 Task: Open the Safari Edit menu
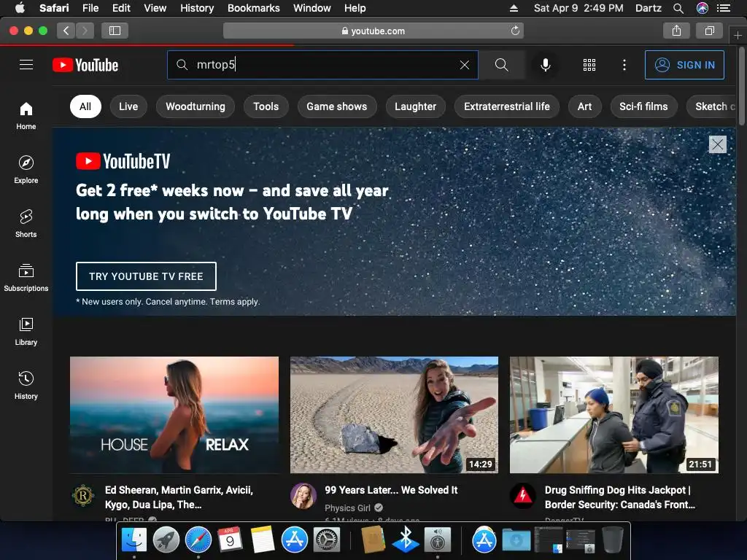121,8
